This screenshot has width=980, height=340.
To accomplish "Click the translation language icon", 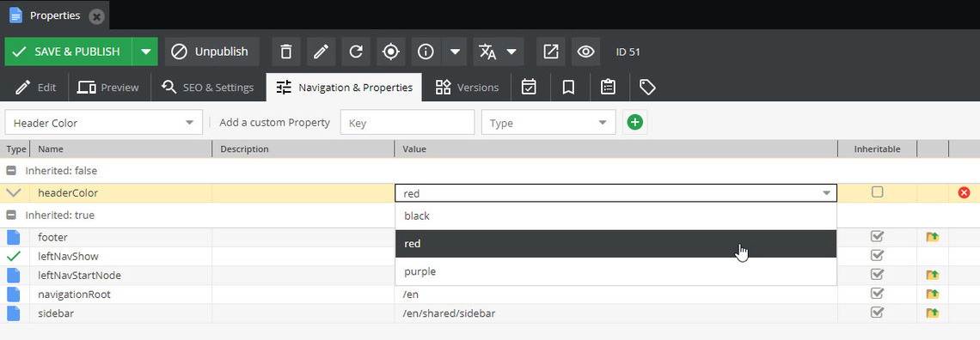I will point(487,52).
